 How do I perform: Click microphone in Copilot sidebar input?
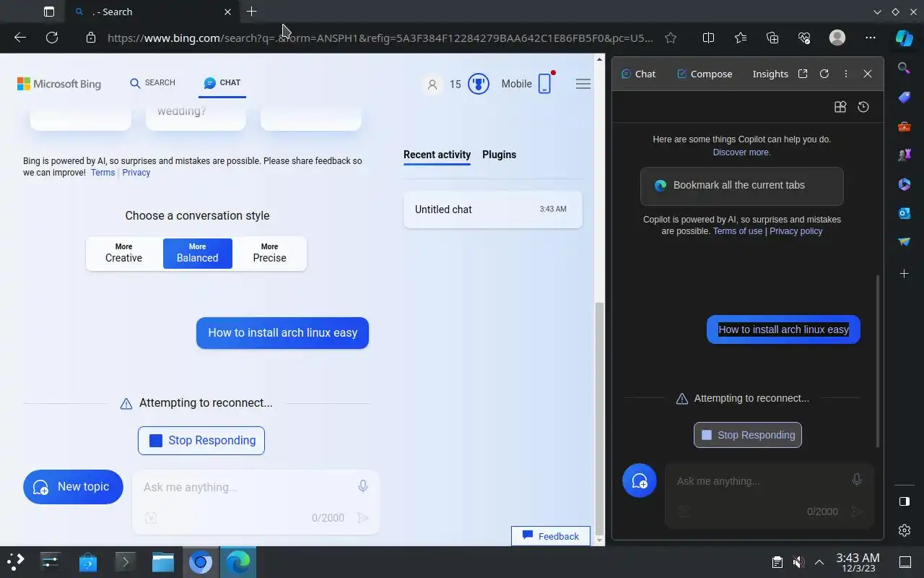[x=857, y=480]
